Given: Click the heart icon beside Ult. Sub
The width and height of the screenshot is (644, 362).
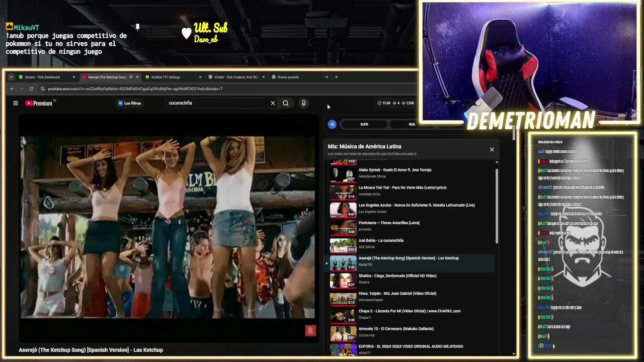Looking at the screenshot, I should pyautogui.click(x=187, y=33).
